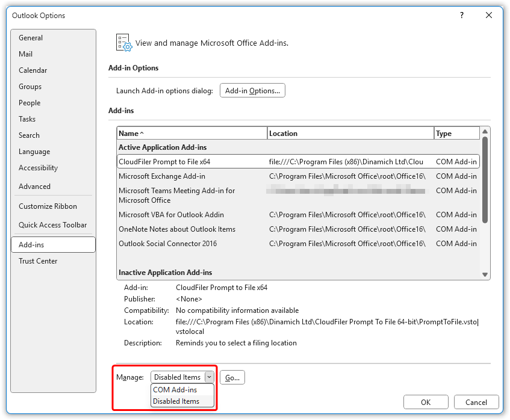
Task: Click the add-ins list scroll up arrow
Action: tap(485, 131)
